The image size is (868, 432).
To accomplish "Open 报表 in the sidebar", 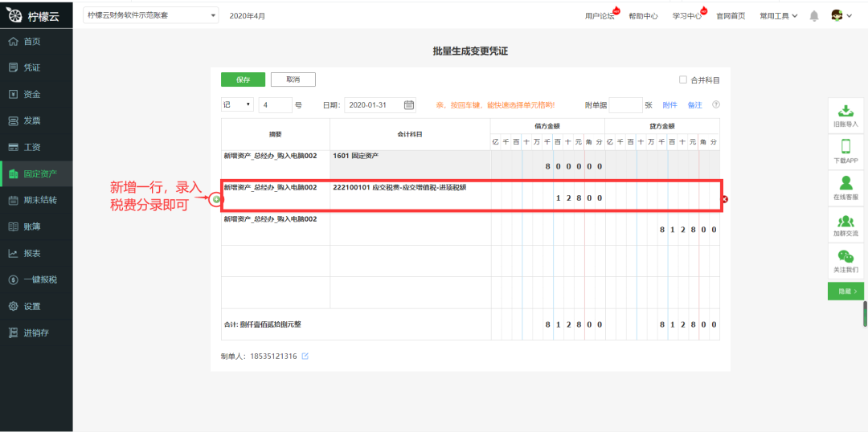I will 36,253.
